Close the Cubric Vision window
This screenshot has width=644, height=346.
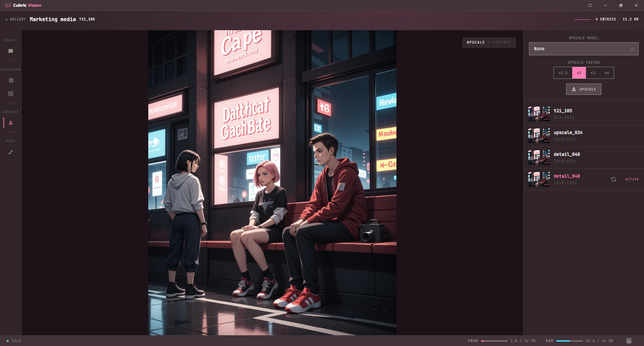[636, 5]
